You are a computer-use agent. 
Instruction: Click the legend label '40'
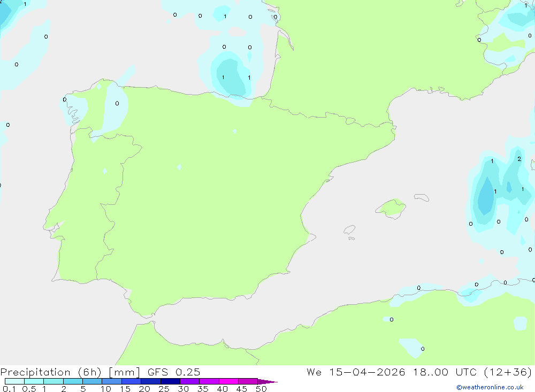click(x=222, y=389)
